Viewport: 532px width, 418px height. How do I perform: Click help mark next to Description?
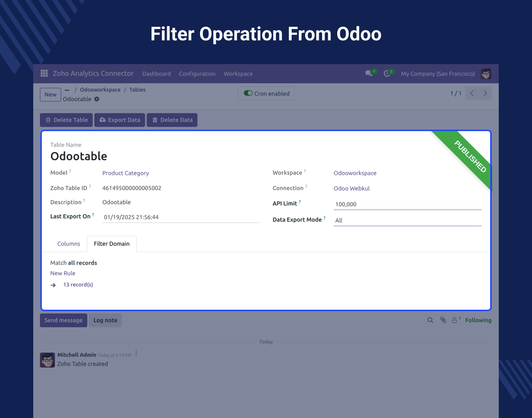tap(84, 200)
